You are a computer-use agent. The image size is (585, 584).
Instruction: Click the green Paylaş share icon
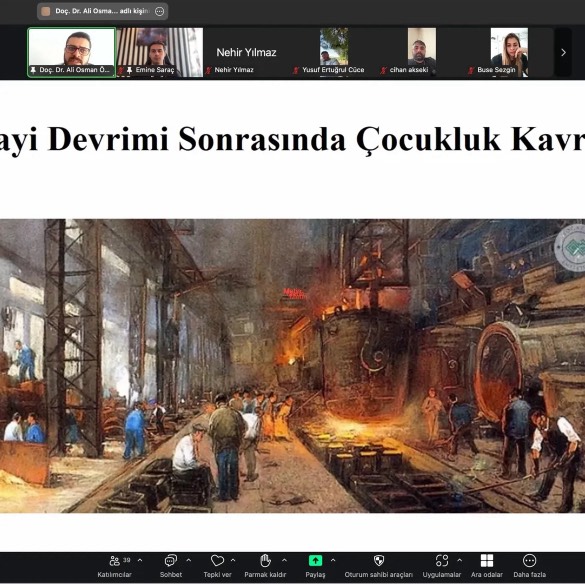(315, 560)
